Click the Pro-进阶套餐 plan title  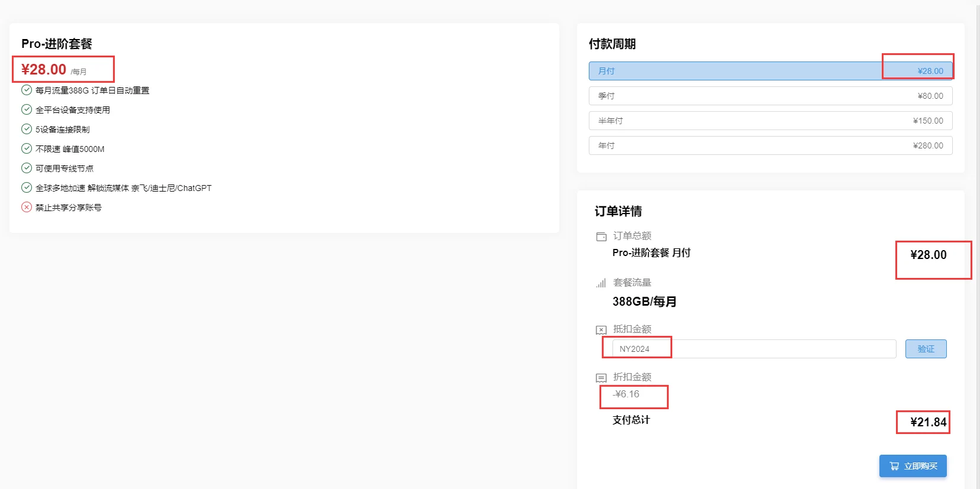[57, 44]
